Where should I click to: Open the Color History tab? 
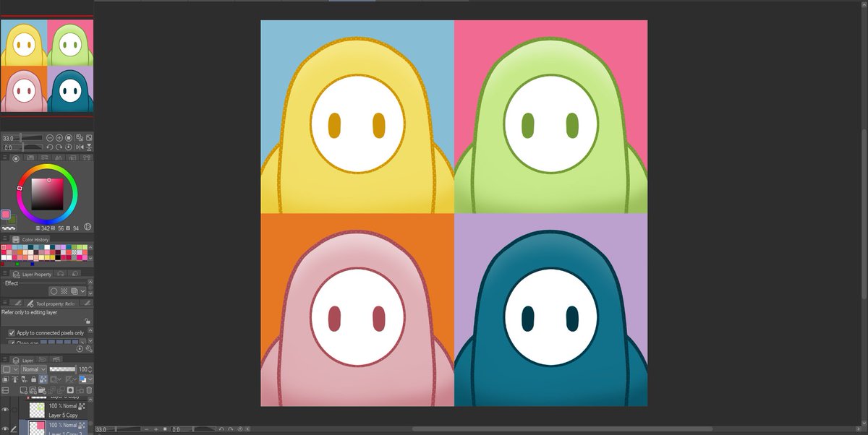click(x=30, y=240)
